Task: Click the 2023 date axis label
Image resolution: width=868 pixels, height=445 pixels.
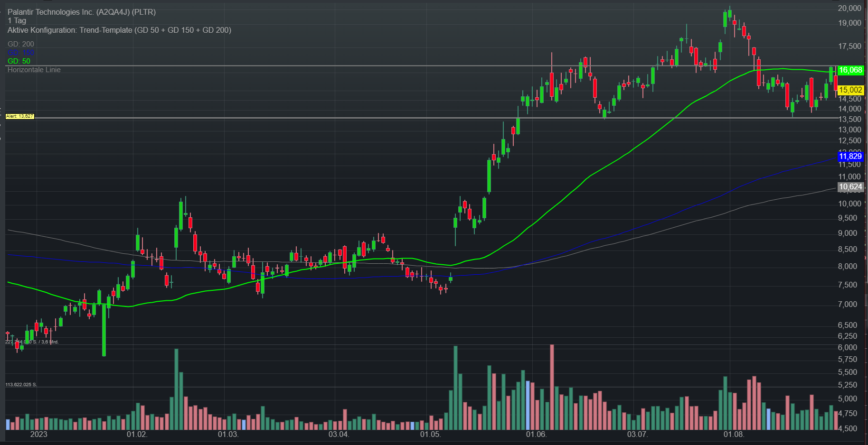Action: (x=39, y=434)
